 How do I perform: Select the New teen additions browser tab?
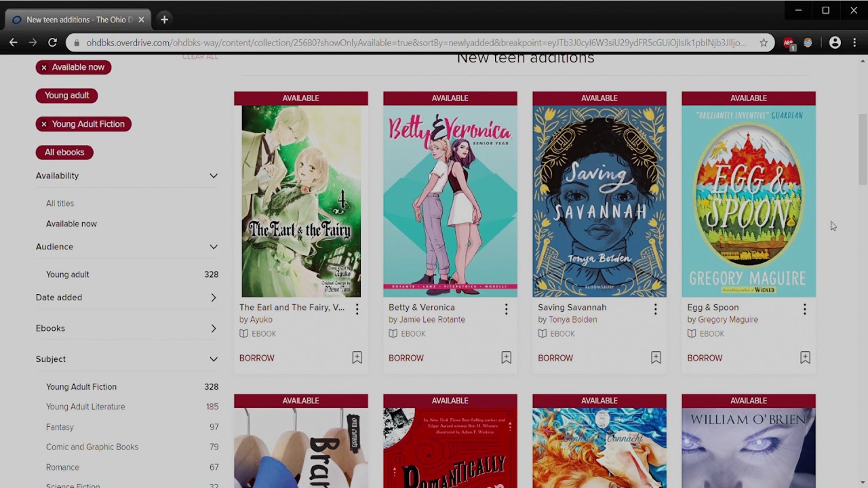pos(78,20)
